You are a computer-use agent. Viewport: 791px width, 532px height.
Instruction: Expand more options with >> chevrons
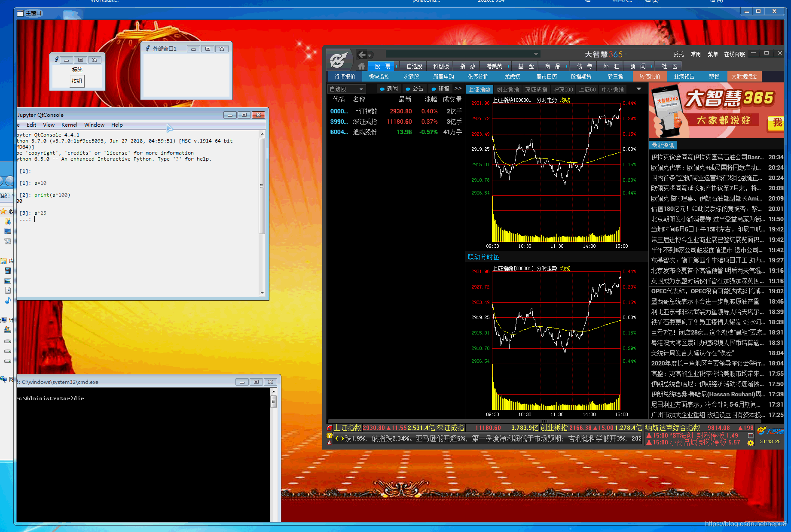[x=458, y=88]
